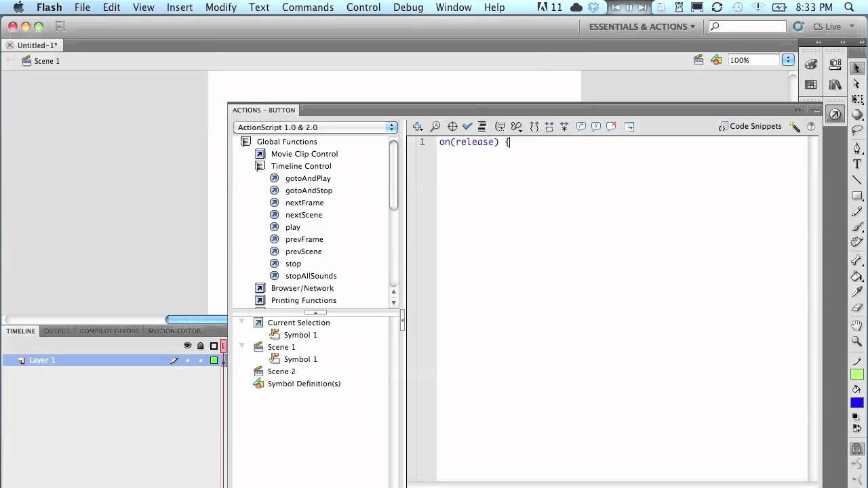Collapse the Timeline Control folder
Screen dimensions: 868x488
click(x=260, y=166)
